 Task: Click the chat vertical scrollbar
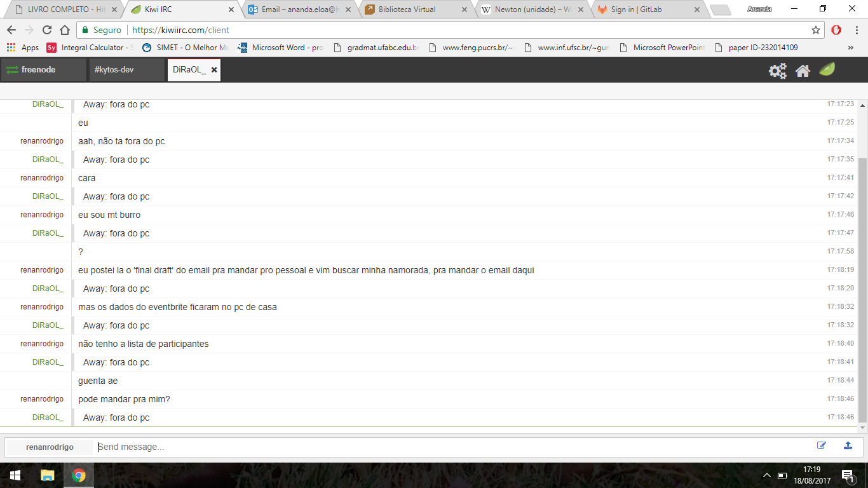[862, 290]
